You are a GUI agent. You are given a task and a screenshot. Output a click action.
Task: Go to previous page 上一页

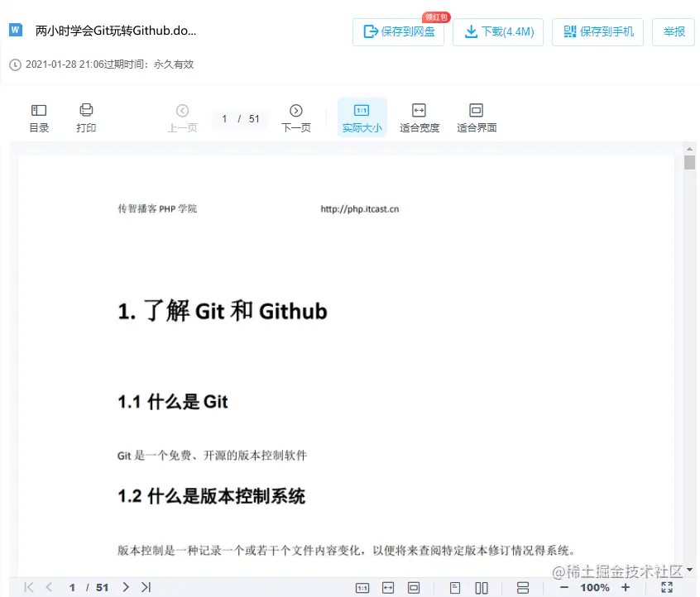182,118
